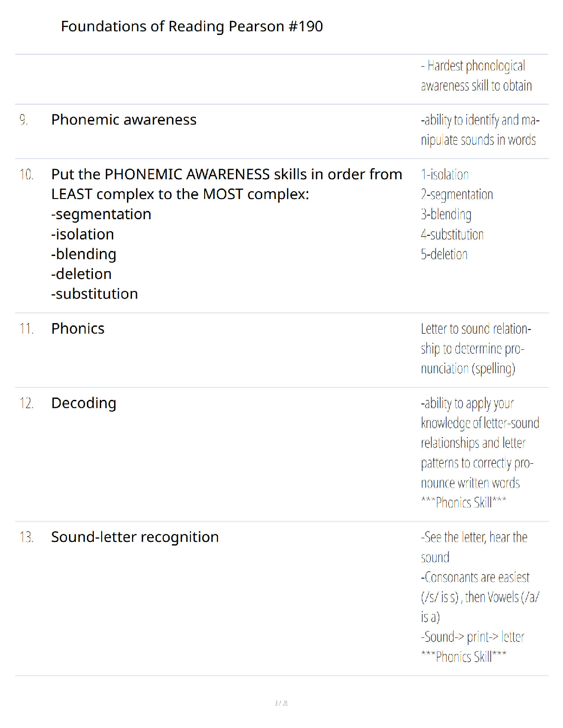Click the 'Foundations of Reading Pearson #190' title
This screenshot has width=563, height=728.
192,27
